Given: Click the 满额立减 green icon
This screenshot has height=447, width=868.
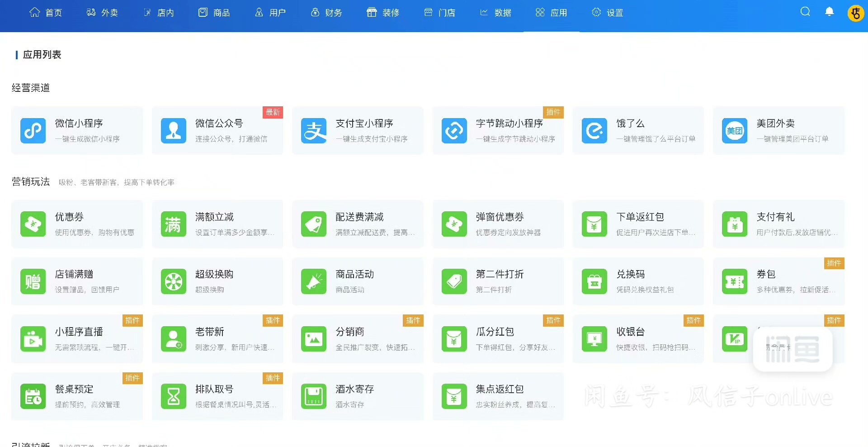Looking at the screenshot, I should click(173, 224).
